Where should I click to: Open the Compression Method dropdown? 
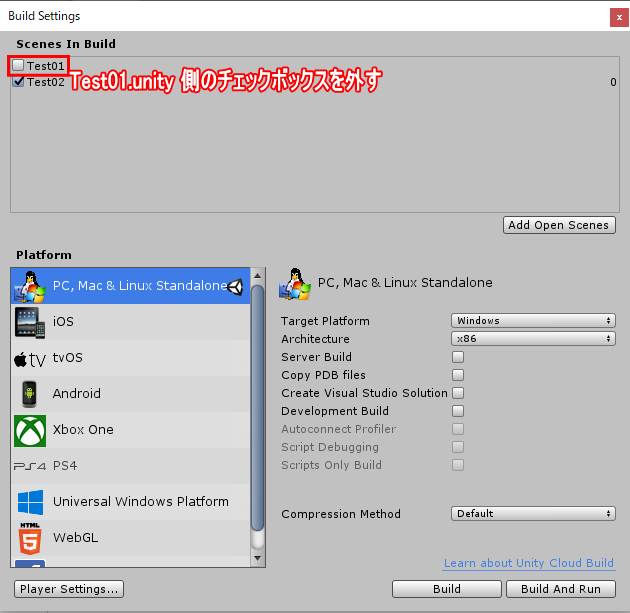533,514
